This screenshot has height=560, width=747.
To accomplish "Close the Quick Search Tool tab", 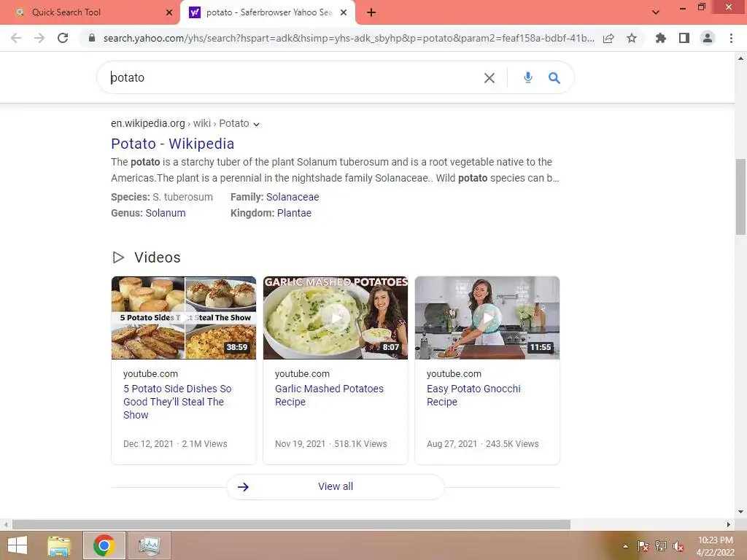I will [x=169, y=12].
